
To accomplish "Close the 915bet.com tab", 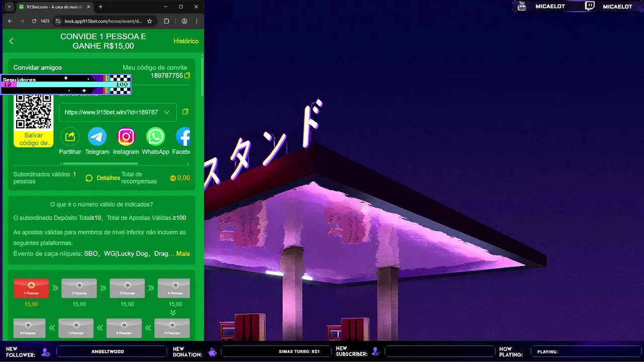I will click(x=89, y=7).
